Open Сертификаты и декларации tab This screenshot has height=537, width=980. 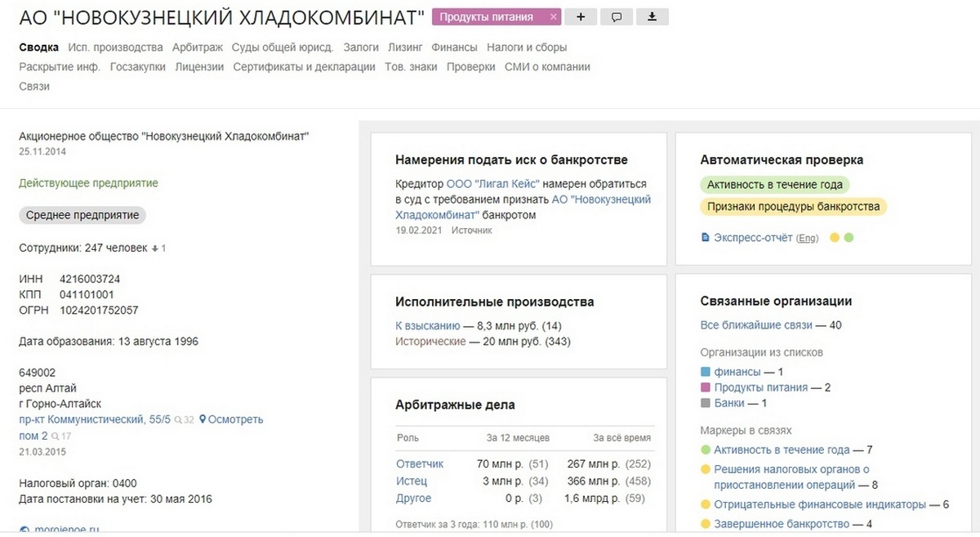pyautogui.click(x=304, y=67)
